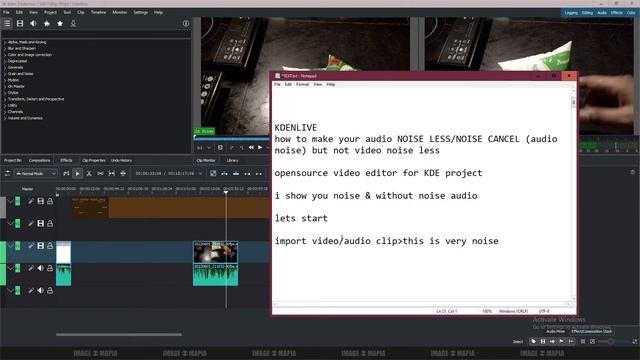This screenshot has height=360, width=640.
Task: Click the fit zoom to project icon
Action: point(583,342)
